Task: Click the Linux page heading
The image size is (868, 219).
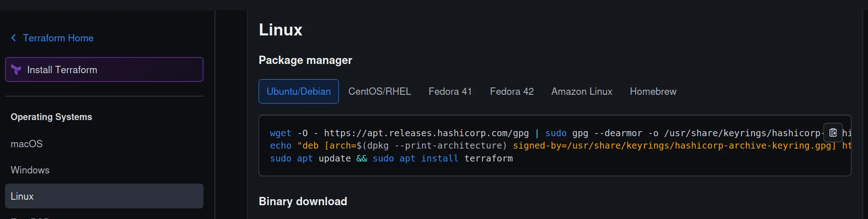Action: coord(281,30)
